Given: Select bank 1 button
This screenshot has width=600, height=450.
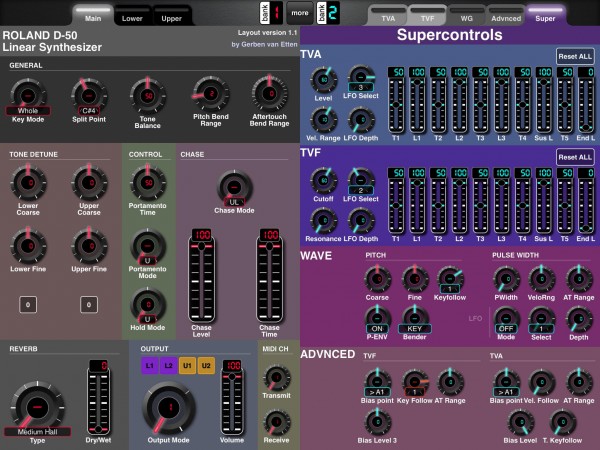Looking at the screenshot, I should point(271,13).
